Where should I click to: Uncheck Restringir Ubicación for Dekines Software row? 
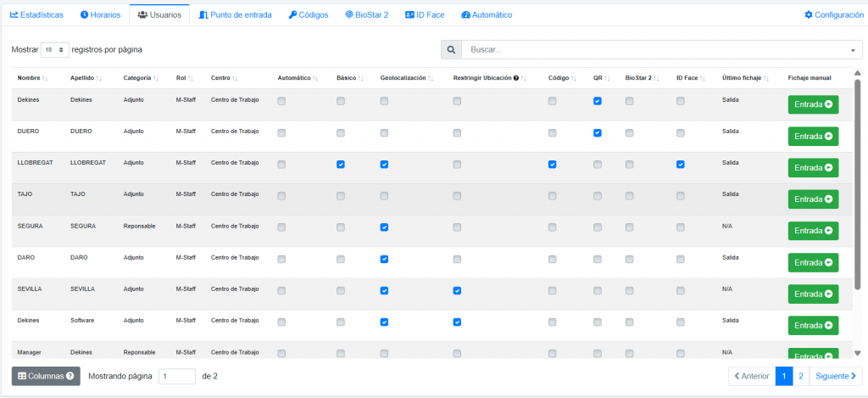[457, 322]
